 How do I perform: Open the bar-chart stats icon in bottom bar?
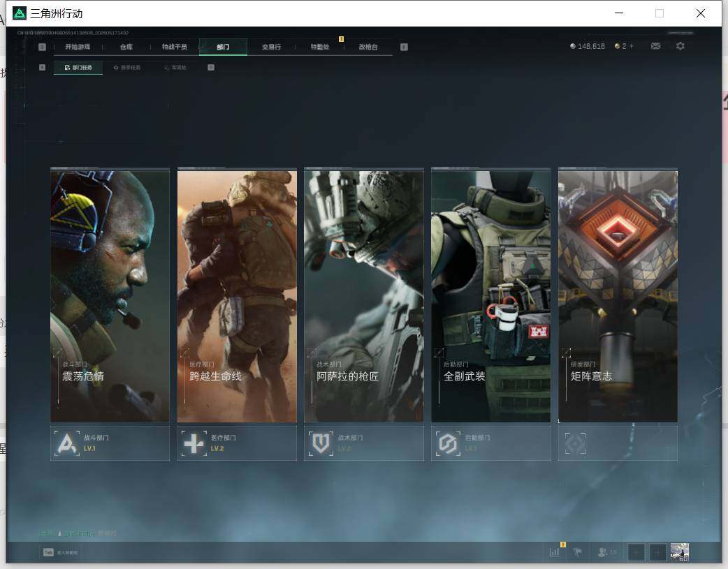point(554,552)
